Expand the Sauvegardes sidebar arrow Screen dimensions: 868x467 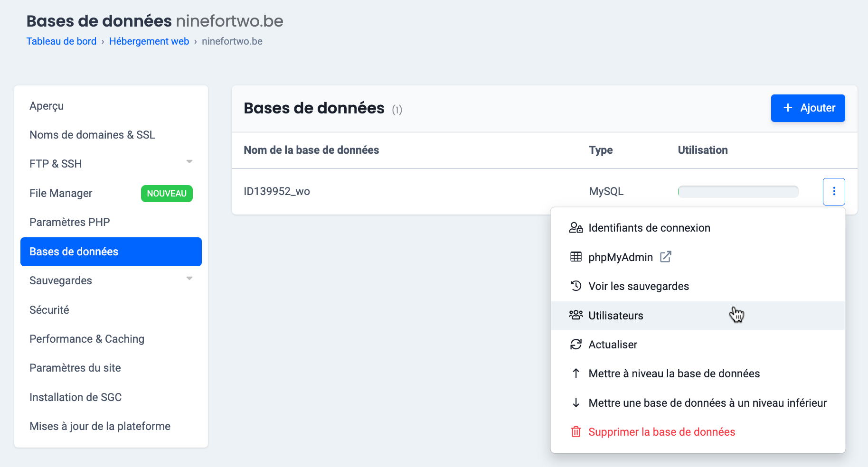[189, 279]
